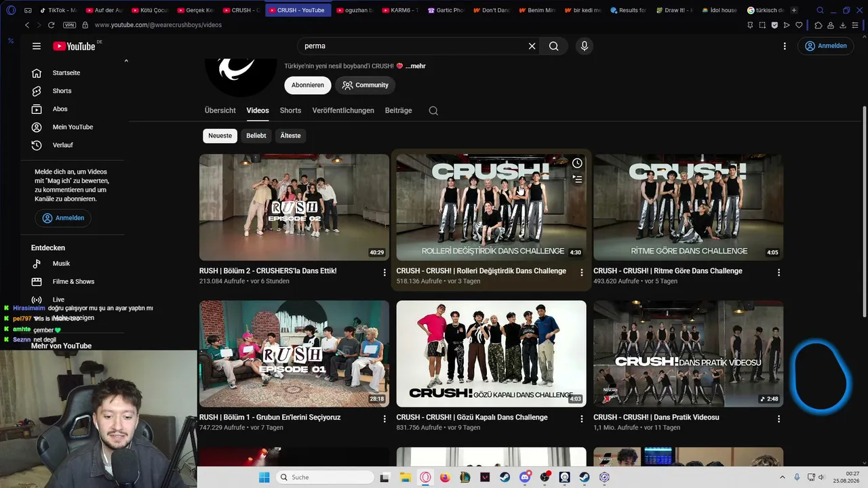The width and height of the screenshot is (868, 488).
Task: Click the Windows taskbar Suche search box
Action: [x=325, y=477]
